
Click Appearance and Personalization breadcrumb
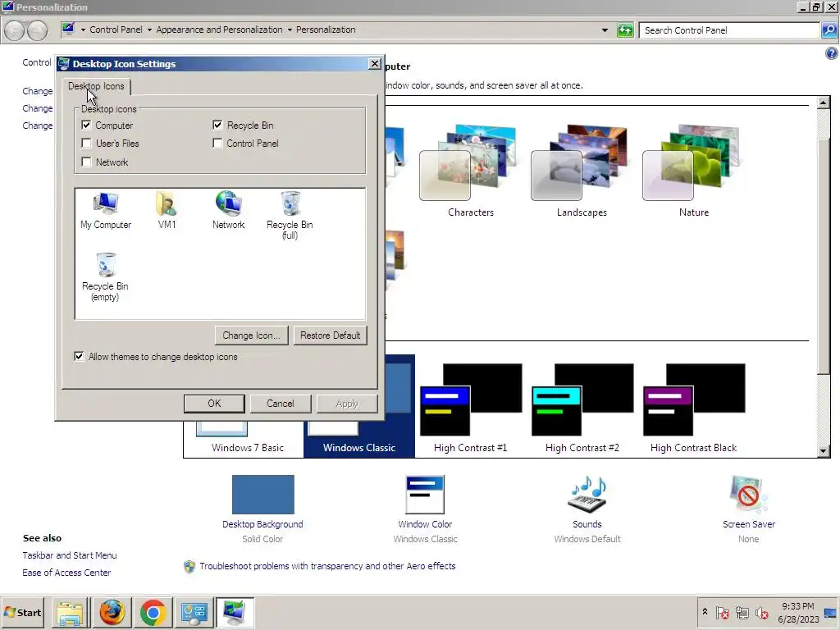tap(219, 30)
